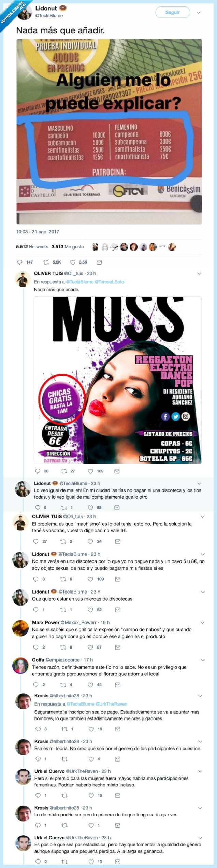Screen dimensions: 217x868
Task: Open the @TeclaBlume handle under Lidonut header
Action: click(x=49, y=16)
